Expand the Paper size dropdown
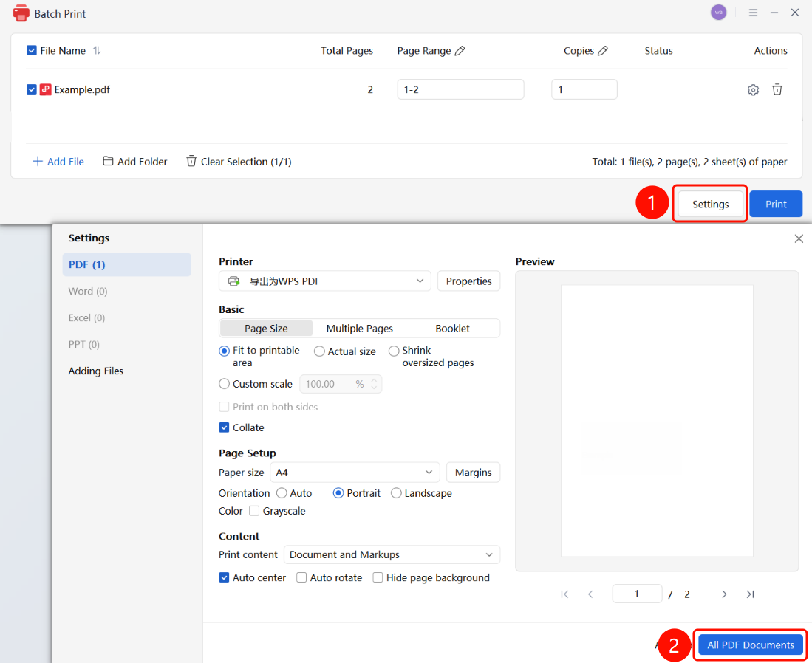The image size is (812, 663). tap(355, 473)
